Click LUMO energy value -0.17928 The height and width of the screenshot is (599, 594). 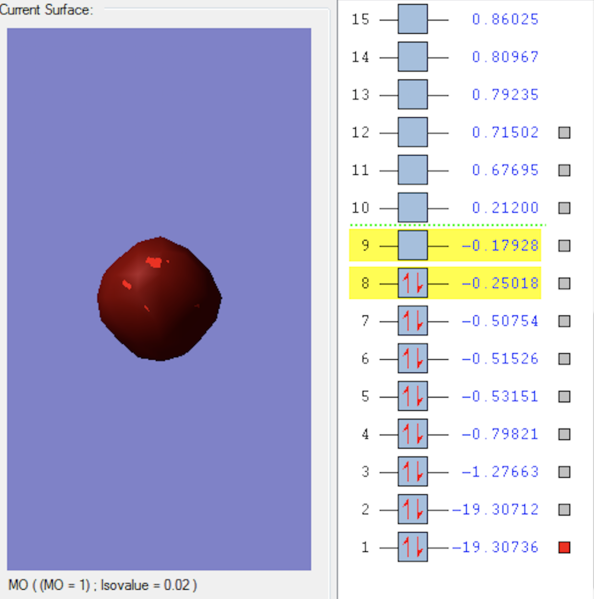pyautogui.click(x=500, y=245)
